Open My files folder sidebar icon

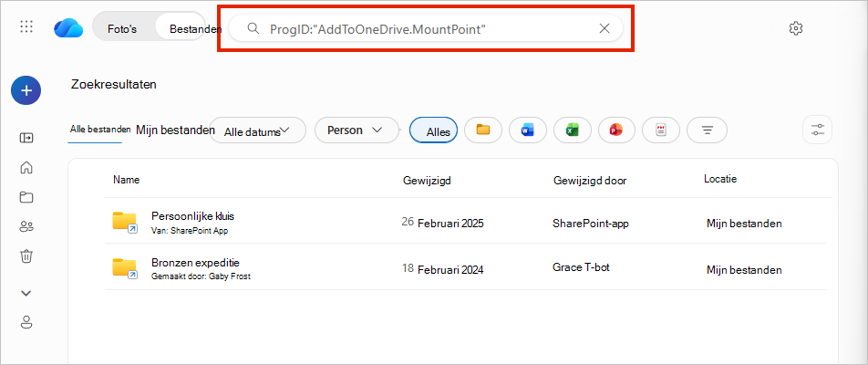[x=26, y=196]
